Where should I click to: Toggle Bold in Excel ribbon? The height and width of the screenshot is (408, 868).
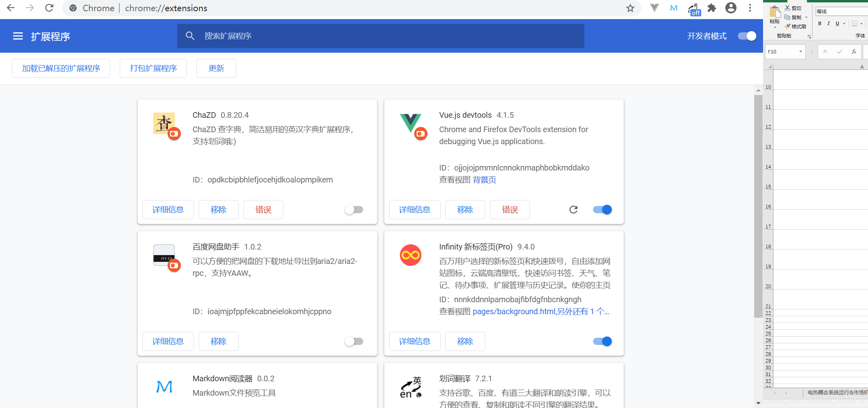pyautogui.click(x=820, y=24)
